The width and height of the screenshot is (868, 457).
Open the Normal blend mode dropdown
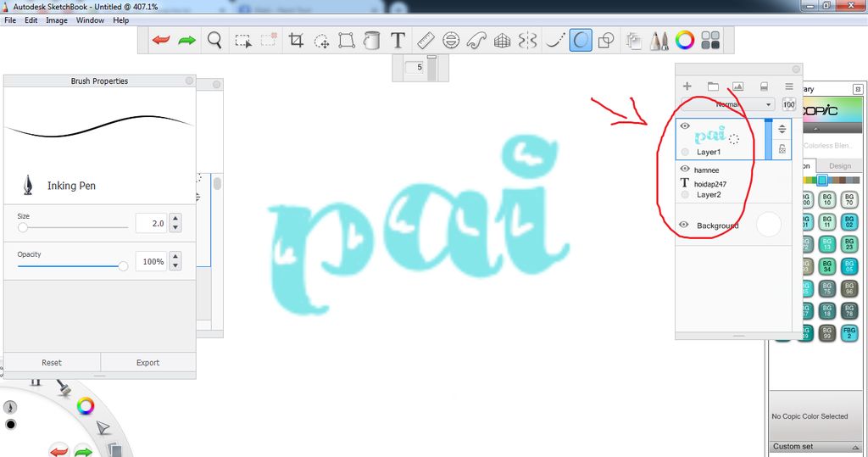728,104
